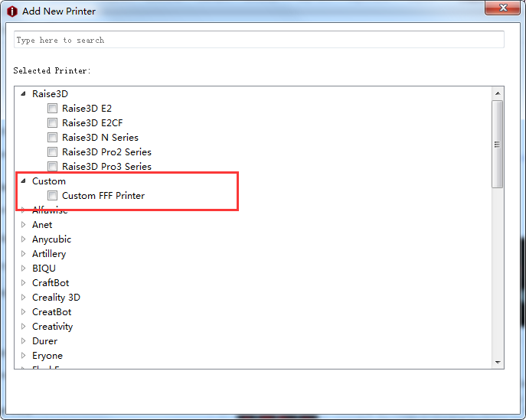
Task: Expand the Eryone printer group
Action: pyautogui.click(x=23, y=355)
